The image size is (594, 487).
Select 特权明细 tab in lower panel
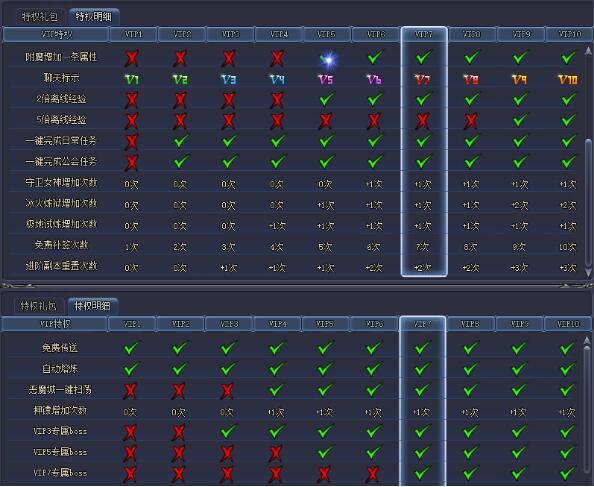point(92,306)
